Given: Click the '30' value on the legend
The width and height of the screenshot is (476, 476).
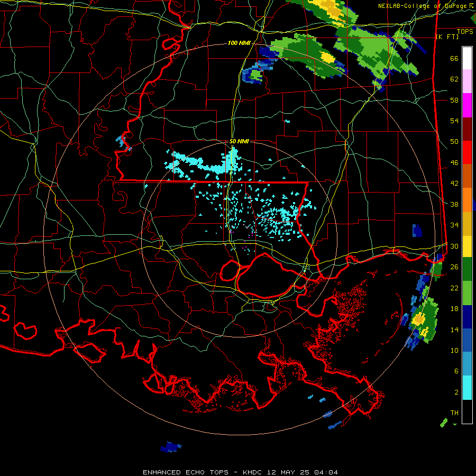Looking at the screenshot, I should (x=454, y=246).
